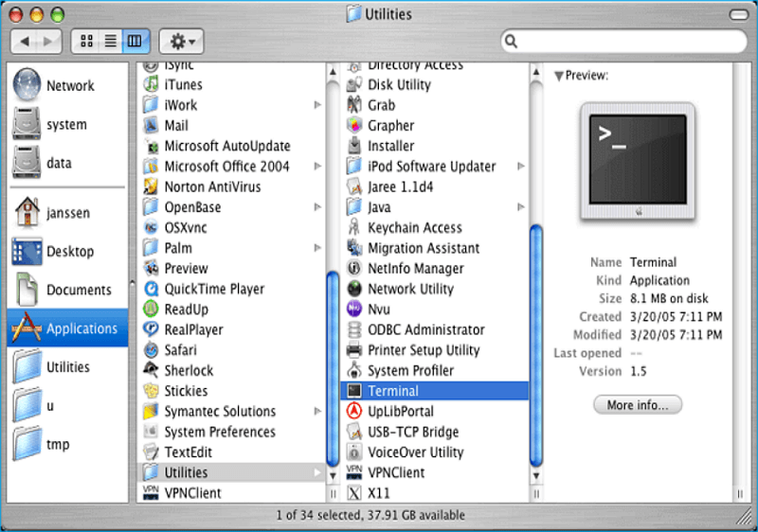Viewport: 758px width, 532px height.
Task: Switch to list view mode
Action: 111,41
